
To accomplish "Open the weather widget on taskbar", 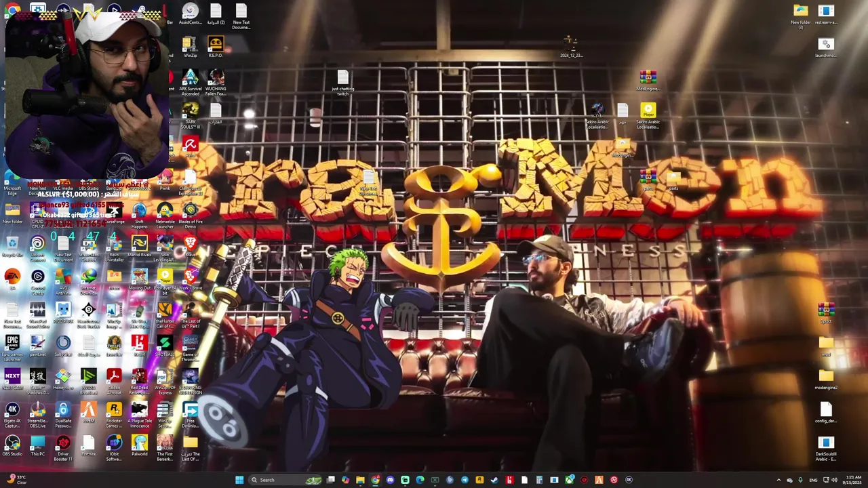I will pyautogui.click(x=16, y=480).
